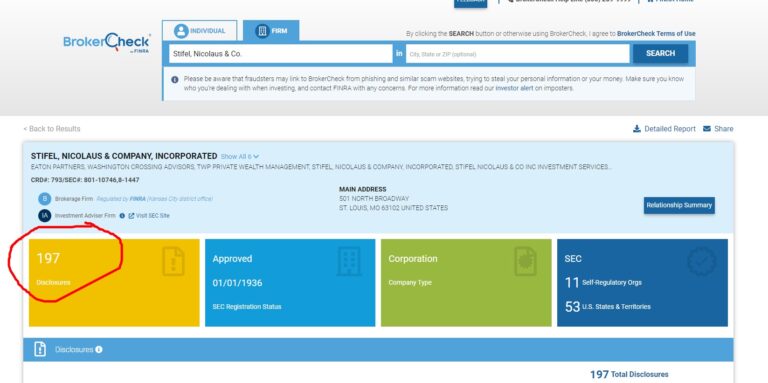Select the FIRM search tab
This screenshot has width=768, height=383.
click(271, 31)
